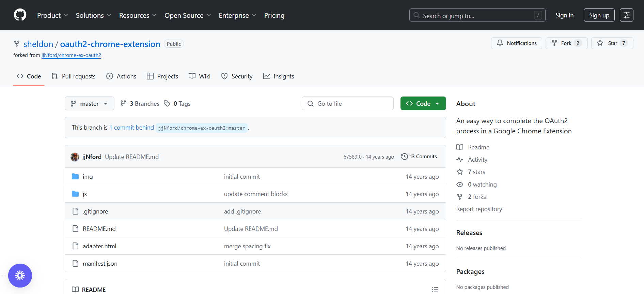Screen dimensions: 644x294
Task: Click the GitHub Octocat logo
Action: pyautogui.click(x=20, y=15)
